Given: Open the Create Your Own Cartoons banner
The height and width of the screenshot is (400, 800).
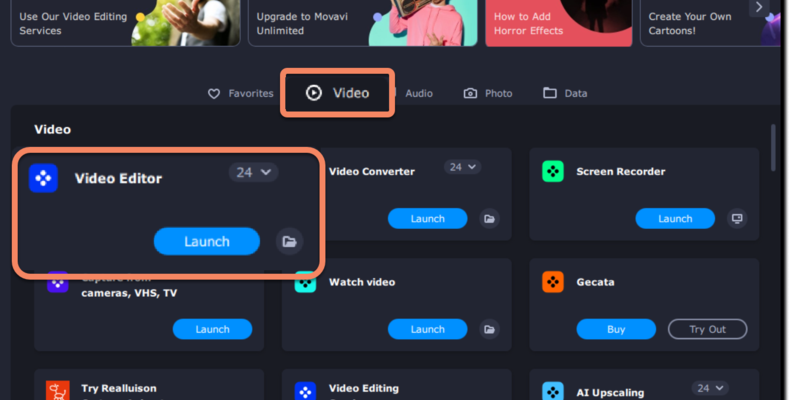Looking at the screenshot, I should click(710, 23).
